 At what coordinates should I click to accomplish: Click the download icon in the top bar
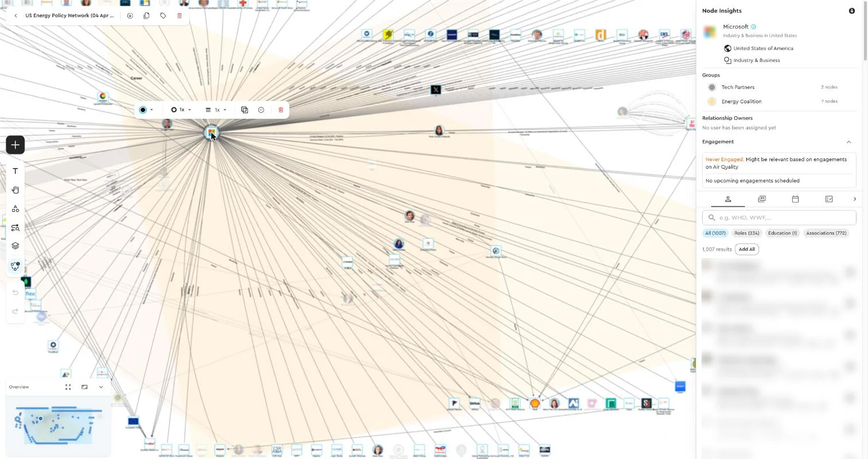130,15
